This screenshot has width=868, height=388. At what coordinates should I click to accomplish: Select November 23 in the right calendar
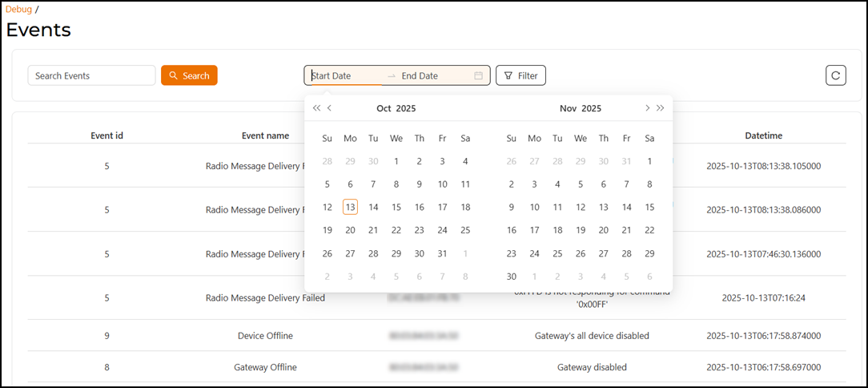click(x=512, y=253)
